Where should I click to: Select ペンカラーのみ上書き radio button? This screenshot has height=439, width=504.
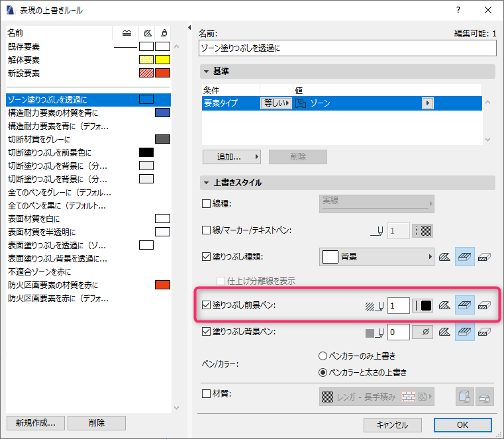[x=323, y=356]
